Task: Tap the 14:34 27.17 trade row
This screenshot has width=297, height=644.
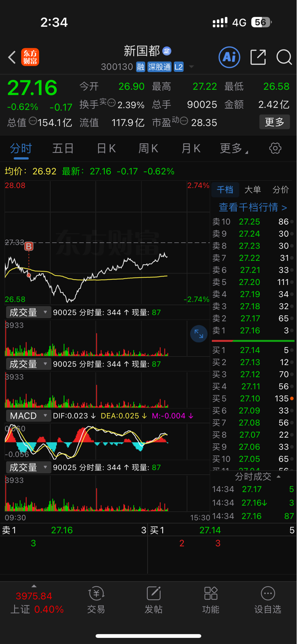Action: [253, 489]
